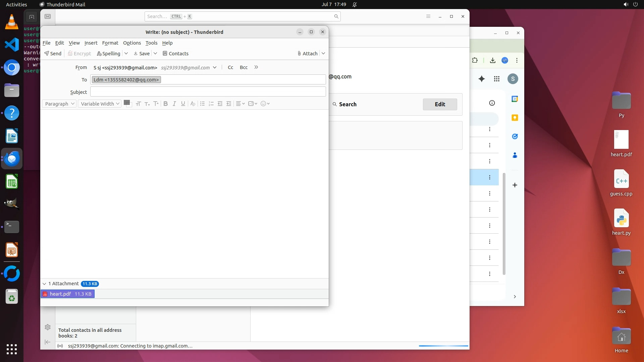The height and width of the screenshot is (362, 644).
Task: Collapse the 1 Attachment pane chevron
Action: click(44, 284)
